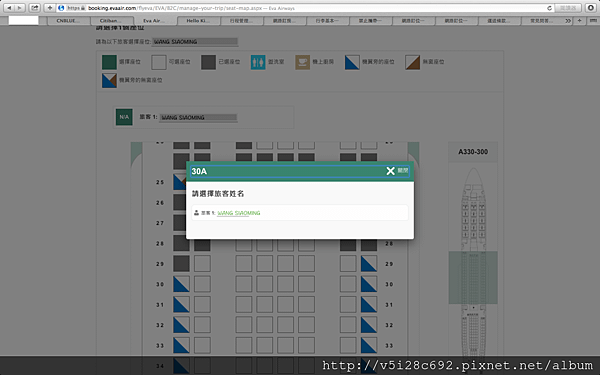Click the blue and brown wing no-window legend icon
The width and height of the screenshot is (600, 375).
109,80
